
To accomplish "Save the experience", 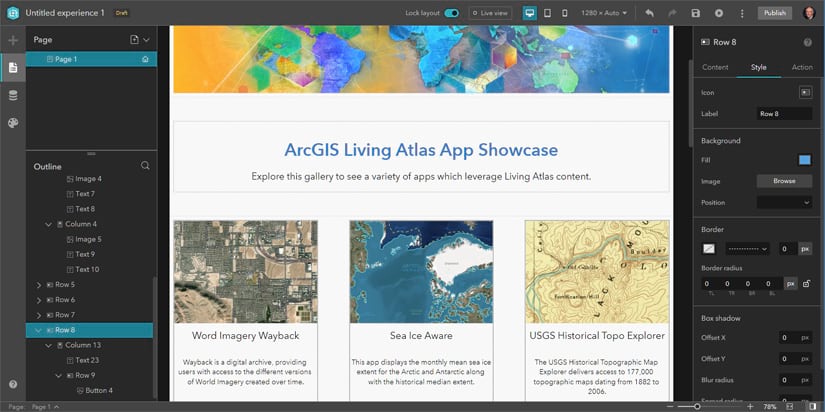I will coord(696,13).
